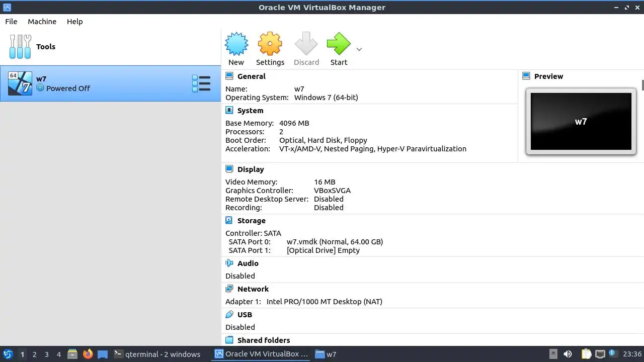Switch to workspace 3 in taskbar
The height and width of the screenshot is (362, 644).
point(46,354)
